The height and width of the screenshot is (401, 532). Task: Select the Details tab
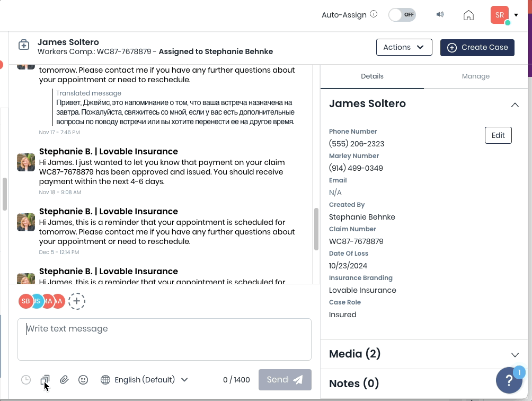pyautogui.click(x=372, y=76)
